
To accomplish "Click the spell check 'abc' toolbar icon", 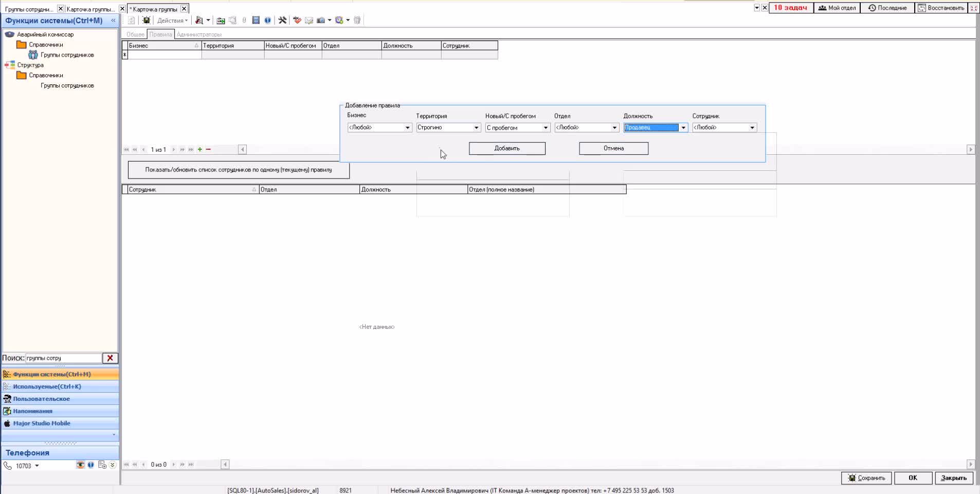I will coord(297,20).
